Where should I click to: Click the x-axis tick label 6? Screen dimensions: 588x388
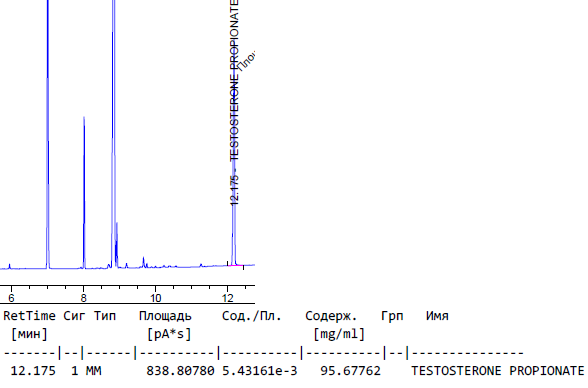click(x=11, y=298)
